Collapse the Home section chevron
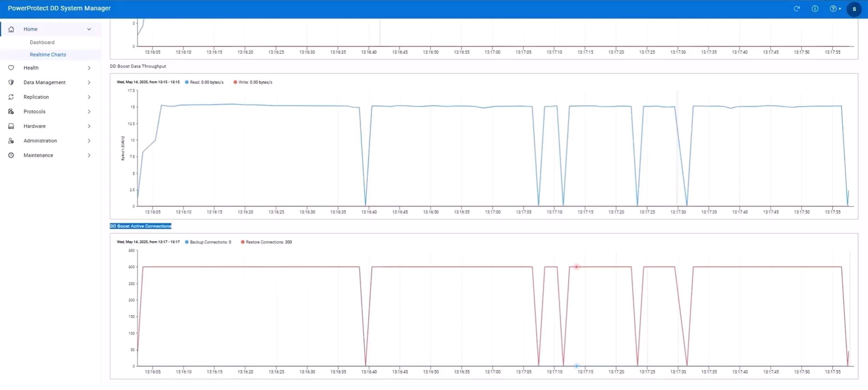868x390 pixels. tap(89, 29)
